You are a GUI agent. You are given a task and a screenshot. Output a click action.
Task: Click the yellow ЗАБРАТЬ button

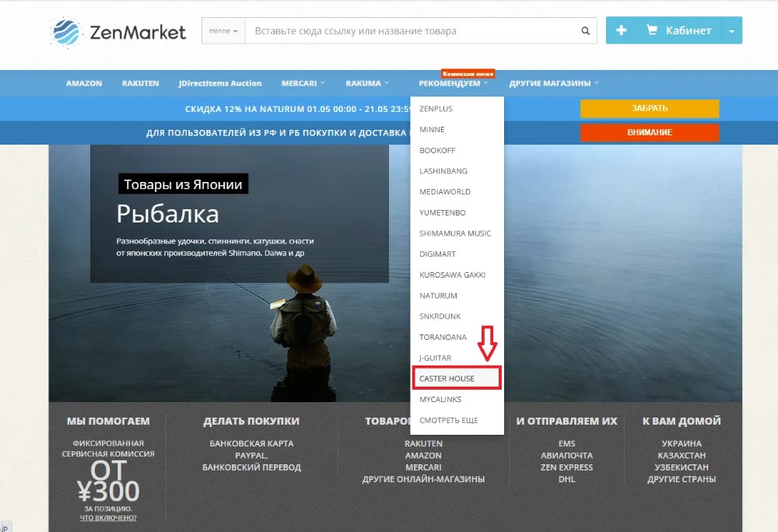[x=650, y=108]
